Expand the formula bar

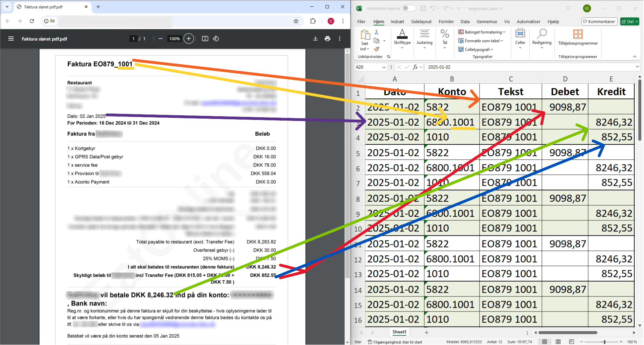click(637, 67)
